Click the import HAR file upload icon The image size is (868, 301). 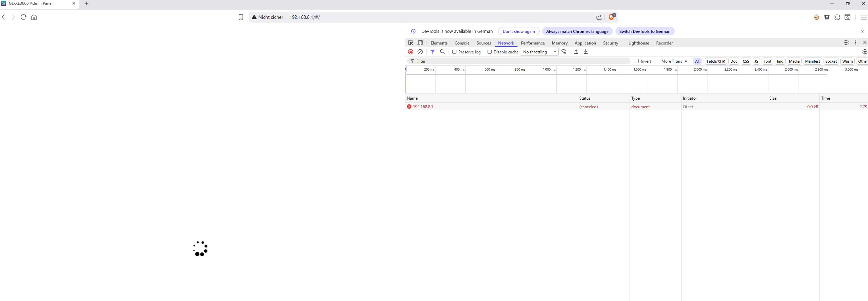click(x=576, y=52)
